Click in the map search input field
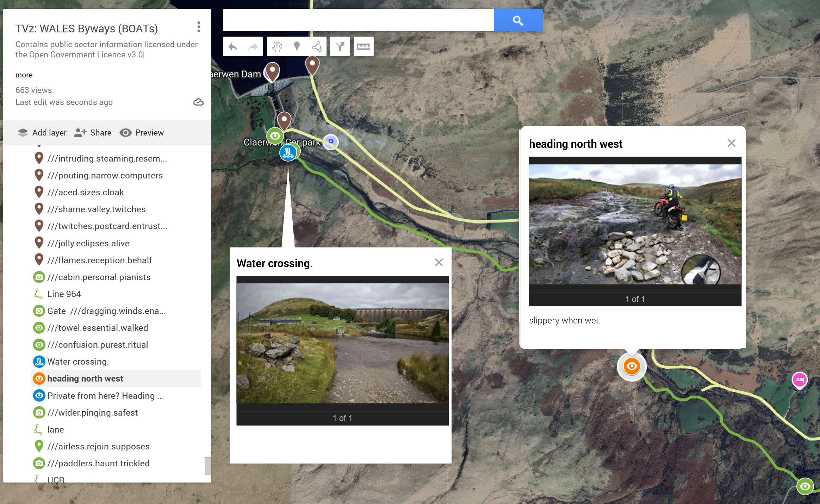The height and width of the screenshot is (504, 820). coord(358,20)
